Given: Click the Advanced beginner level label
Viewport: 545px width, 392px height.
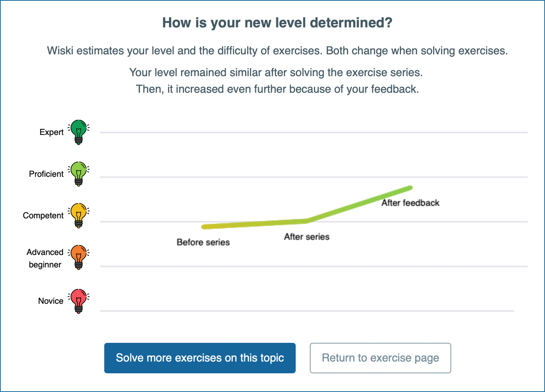Looking at the screenshot, I should [x=45, y=258].
